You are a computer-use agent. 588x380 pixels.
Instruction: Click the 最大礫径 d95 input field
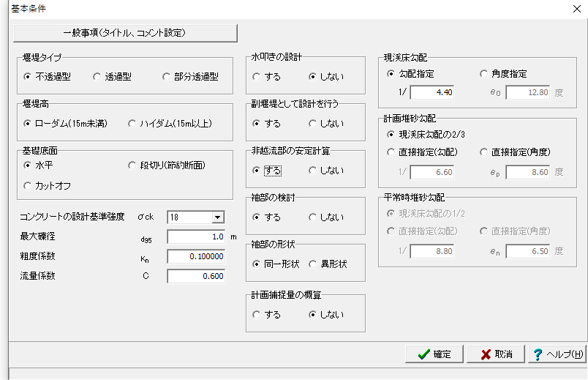tap(195, 236)
